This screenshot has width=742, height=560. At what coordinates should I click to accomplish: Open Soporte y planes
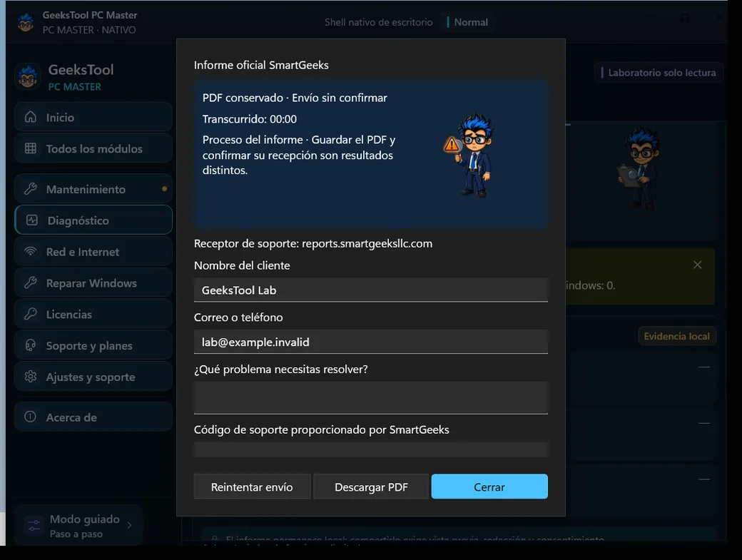[x=93, y=345]
